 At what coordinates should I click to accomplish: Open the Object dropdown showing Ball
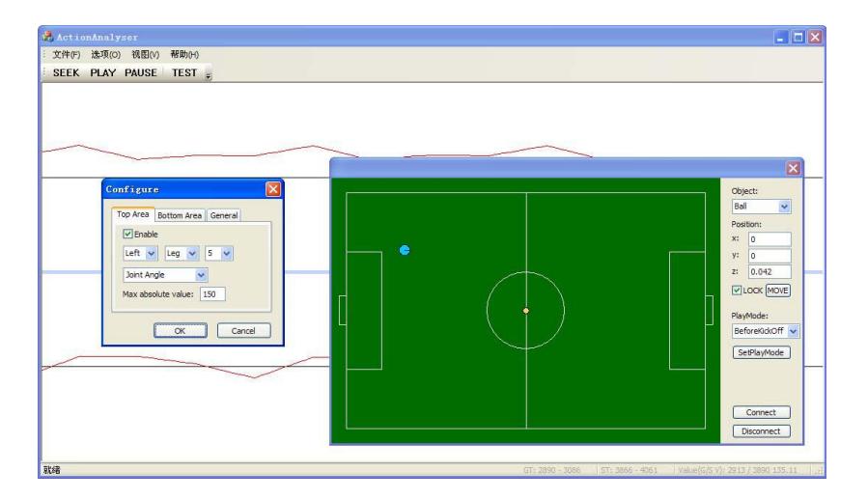pyautogui.click(x=784, y=207)
